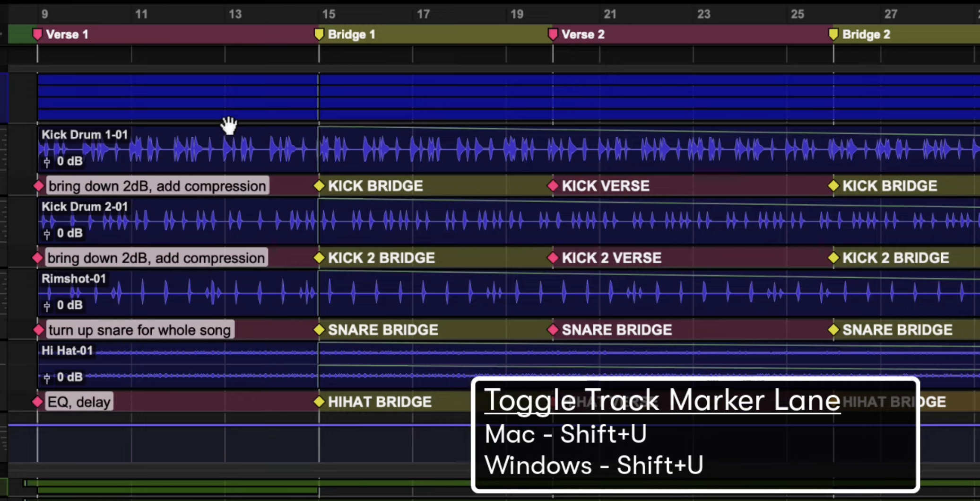The width and height of the screenshot is (980, 501).
Task: Open clip gain fader on Kick Drum 1-01
Action: click(47, 162)
